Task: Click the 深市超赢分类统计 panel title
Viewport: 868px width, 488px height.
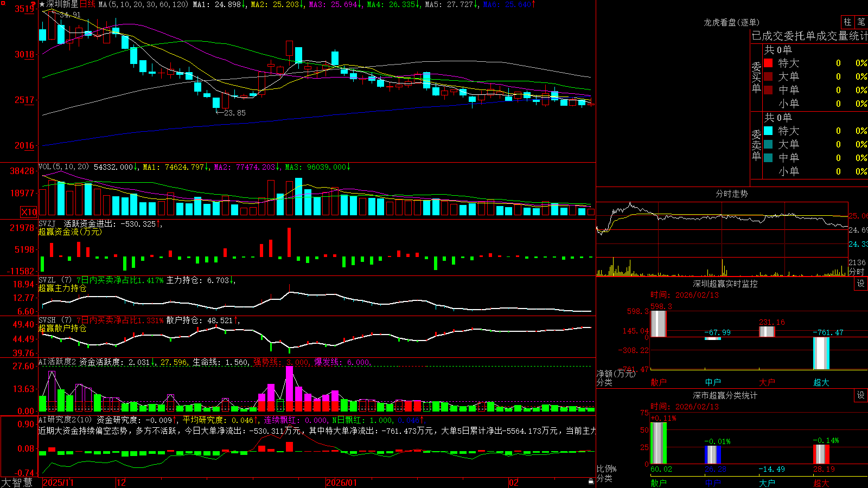Action: tap(725, 395)
